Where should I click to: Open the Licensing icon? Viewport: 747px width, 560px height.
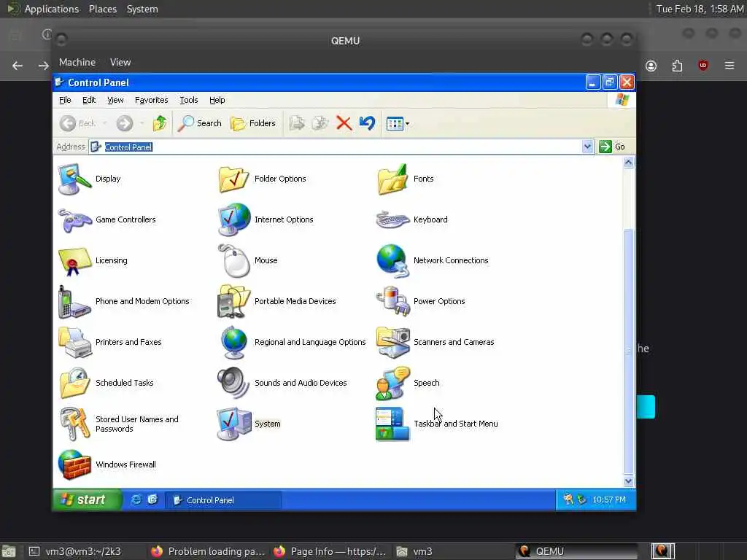coord(74,261)
